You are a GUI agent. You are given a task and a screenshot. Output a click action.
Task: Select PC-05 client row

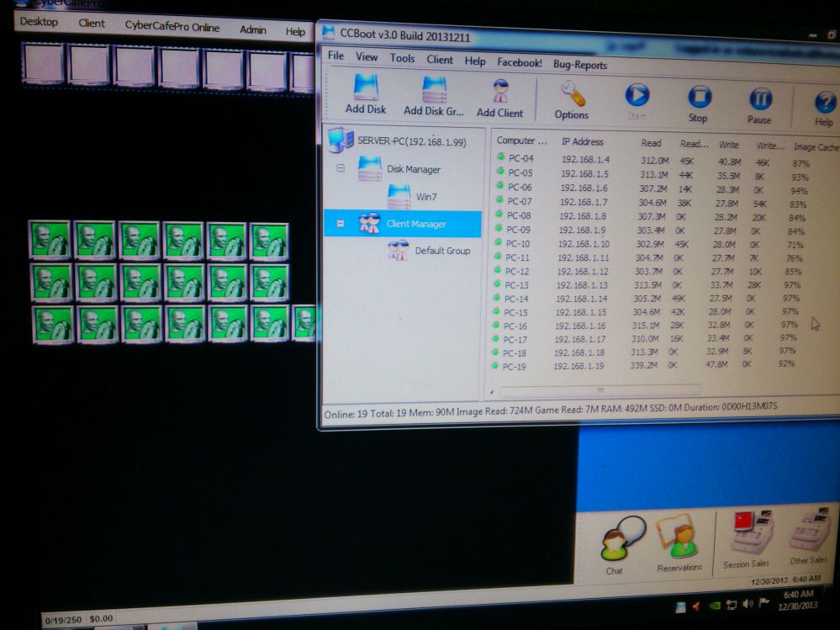point(652,174)
